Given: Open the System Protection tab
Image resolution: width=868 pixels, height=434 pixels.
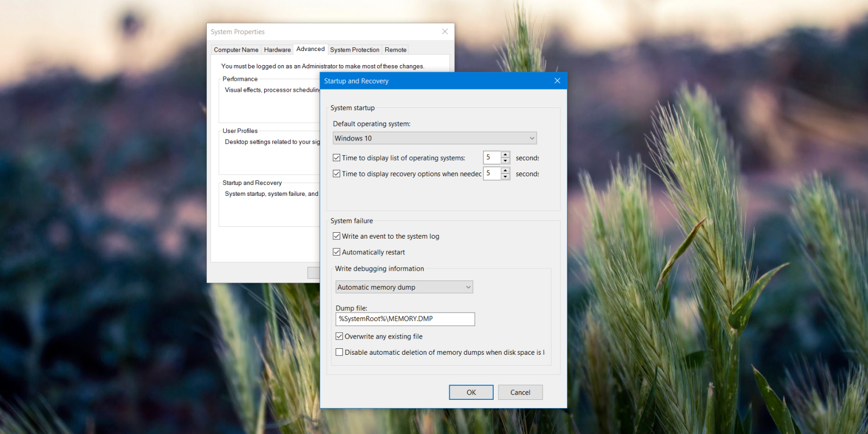Looking at the screenshot, I should 355,50.
